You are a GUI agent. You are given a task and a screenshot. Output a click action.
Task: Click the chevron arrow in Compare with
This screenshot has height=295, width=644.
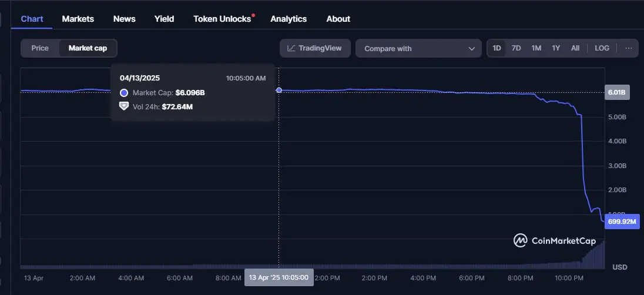pos(471,49)
